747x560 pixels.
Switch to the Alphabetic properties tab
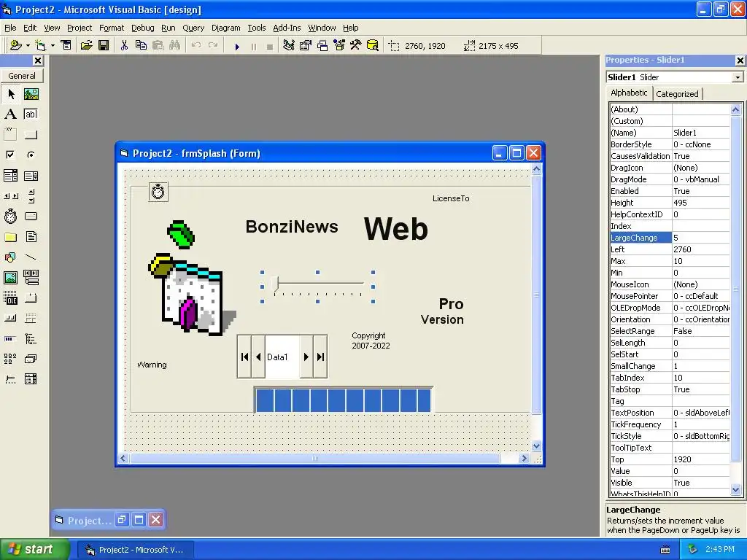click(629, 93)
